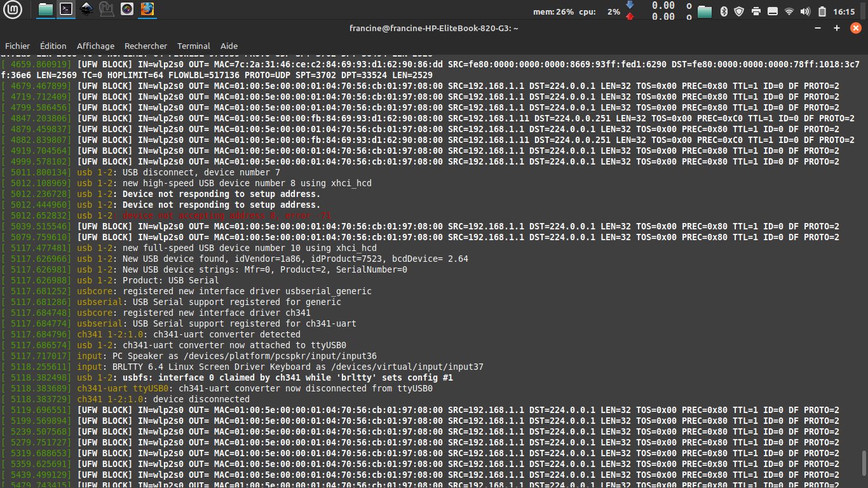Open the Wi-Fi network menu
The height and width of the screenshot is (488, 868).
789,11
